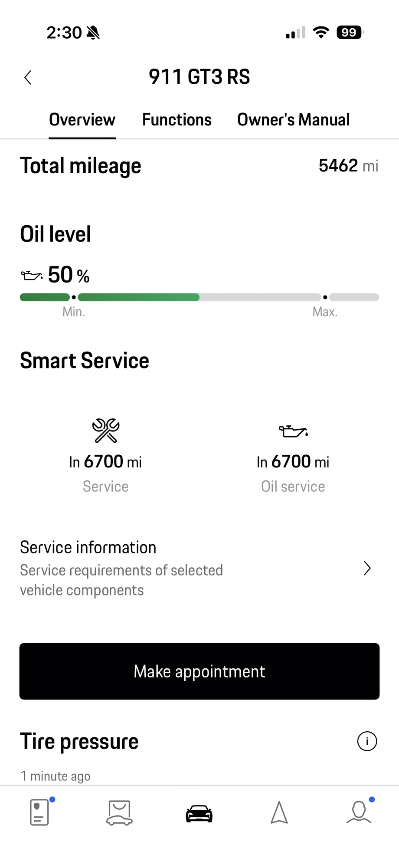Switch to the Owner's Manual tab
This screenshot has height=868, width=399.
coord(293,120)
